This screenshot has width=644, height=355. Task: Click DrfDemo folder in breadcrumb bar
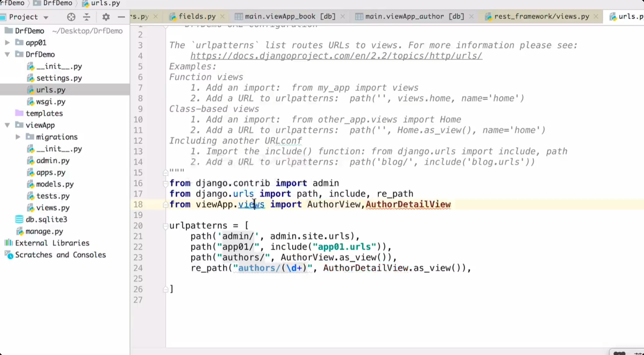53,3
